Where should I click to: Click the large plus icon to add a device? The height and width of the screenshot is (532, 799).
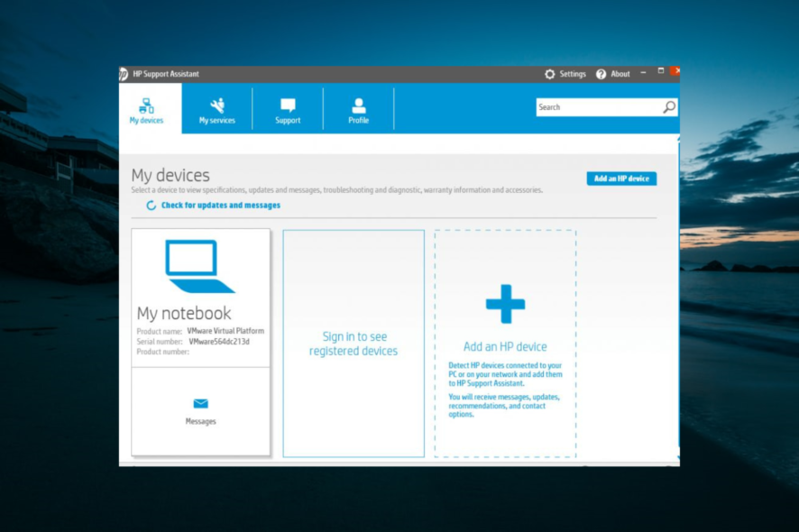click(505, 304)
